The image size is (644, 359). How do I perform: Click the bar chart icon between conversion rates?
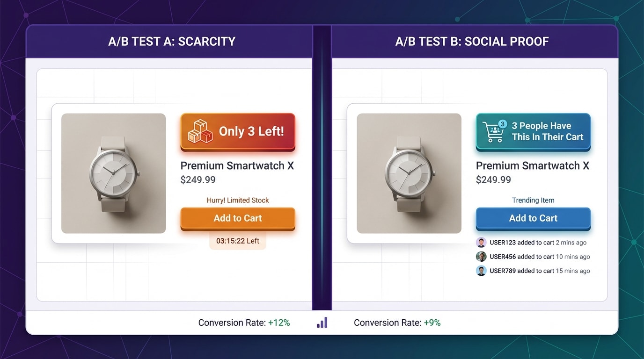[322, 322]
